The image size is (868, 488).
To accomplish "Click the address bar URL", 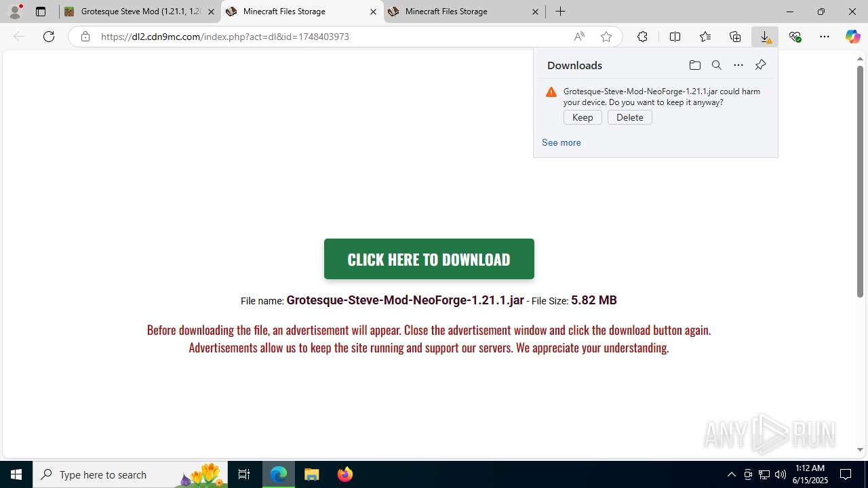I will [x=225, y=37].
